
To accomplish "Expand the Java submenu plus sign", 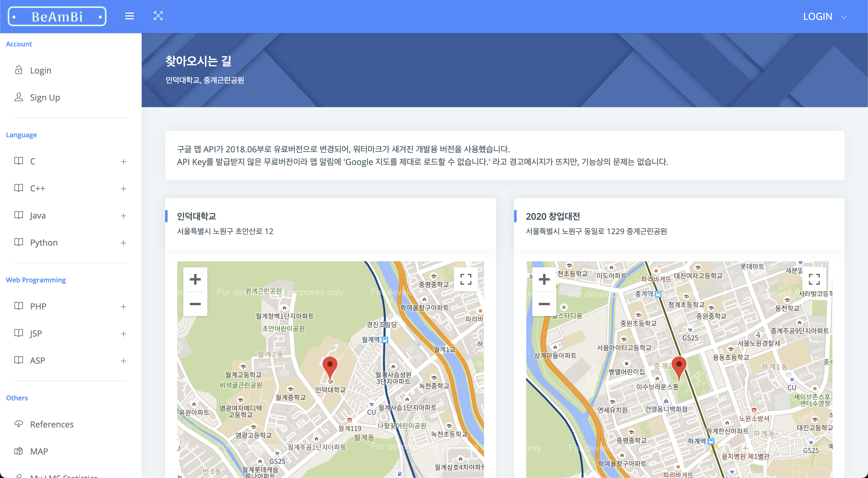I will tap(123, 216).
